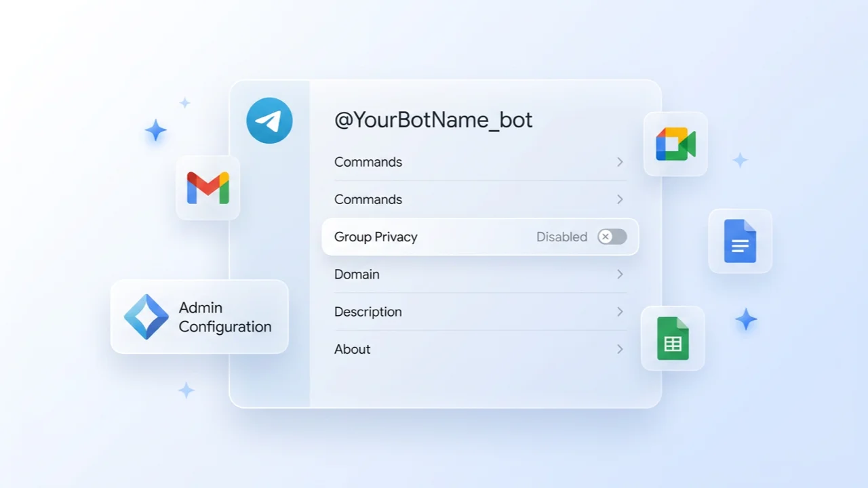
Task: Click the Telegram paper plane icon
Action: (269, 121)
